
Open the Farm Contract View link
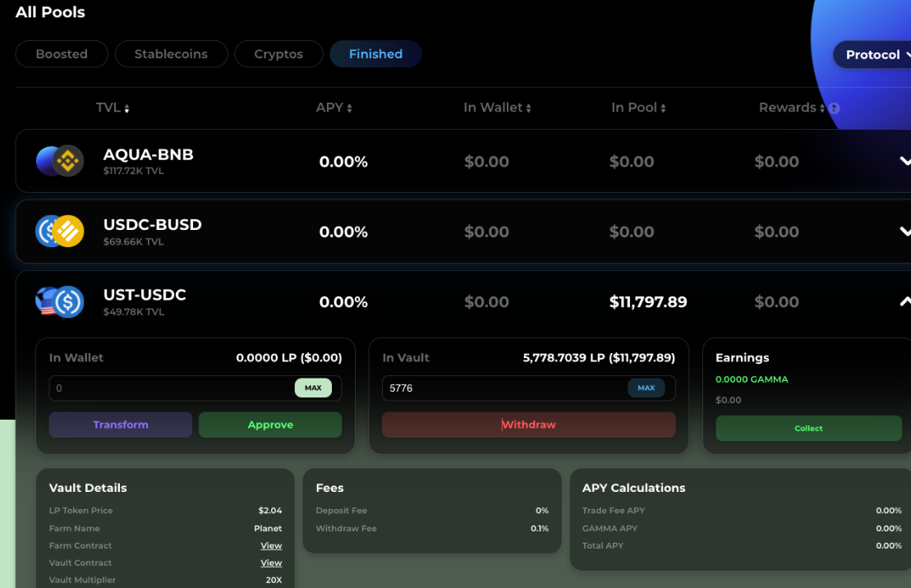(x=271, y=545)
